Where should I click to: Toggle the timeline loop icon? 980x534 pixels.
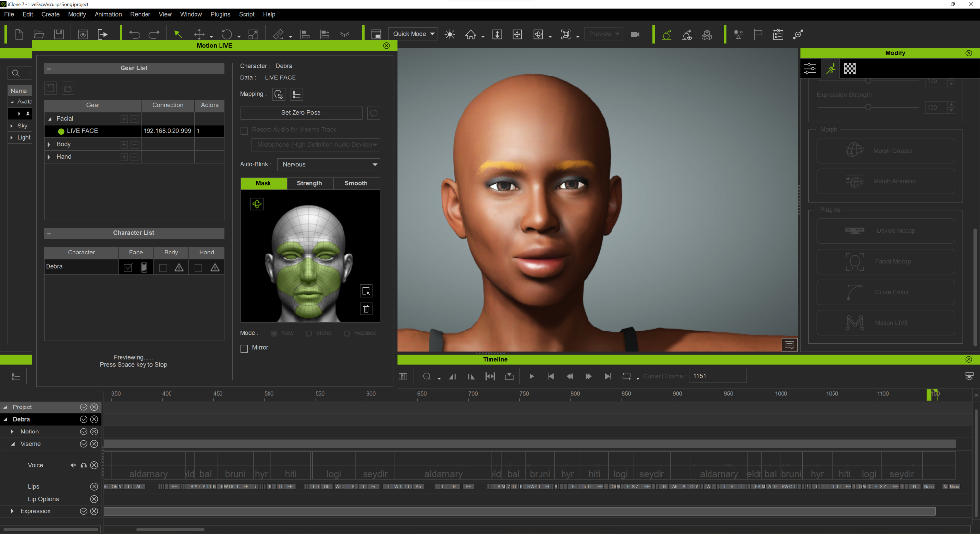tap(626, 376)
